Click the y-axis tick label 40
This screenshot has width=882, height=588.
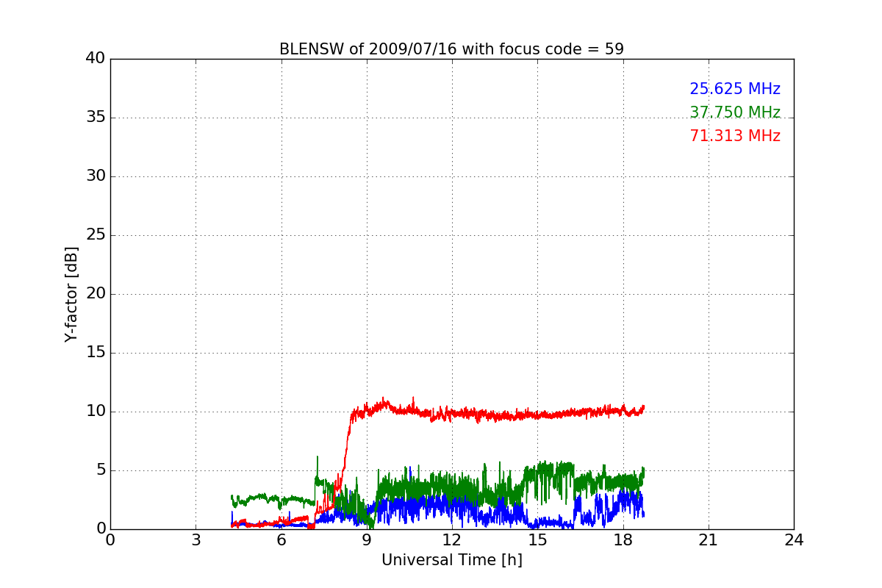pos(96,59)
